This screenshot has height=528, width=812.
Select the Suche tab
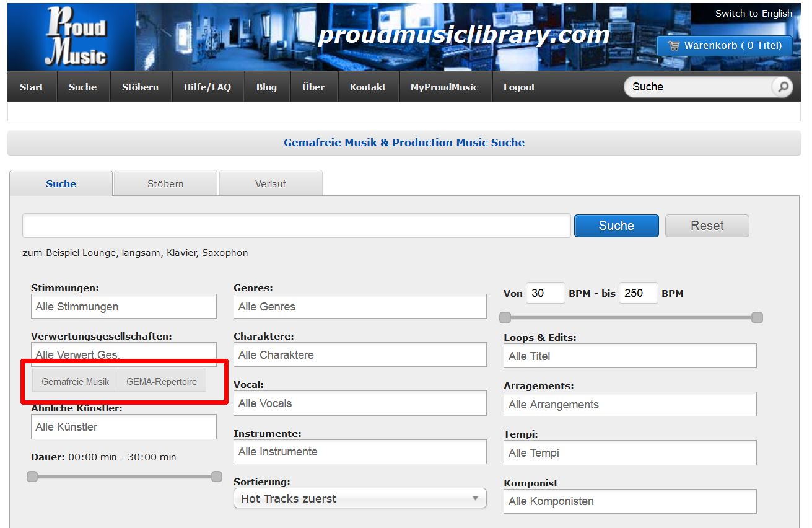point(61,183)
